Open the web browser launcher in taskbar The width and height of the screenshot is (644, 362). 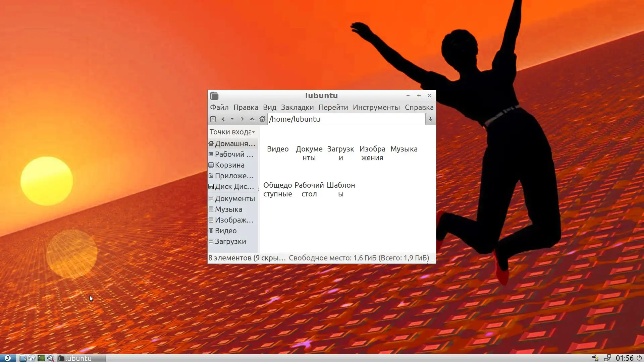click(32, 358)
